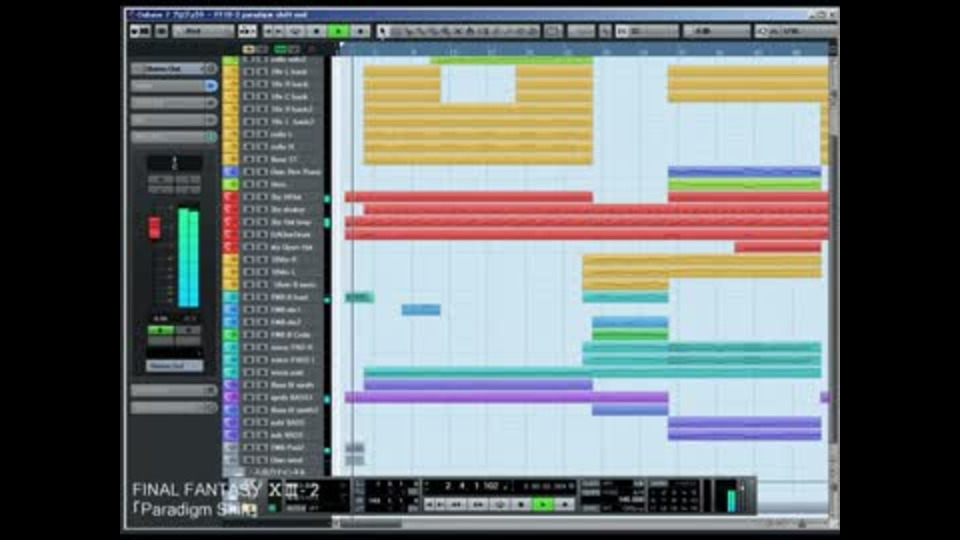Screen dimensions: 960x540
Task: Click Record in the bottom transport panel
Action: pyautogui.click(x=564, y=504)
